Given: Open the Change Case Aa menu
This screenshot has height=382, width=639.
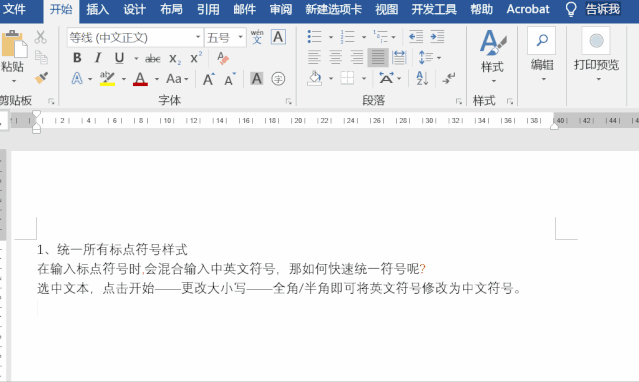Looking at the screenshot, I should pyautogui.click(x=177, y=78).
